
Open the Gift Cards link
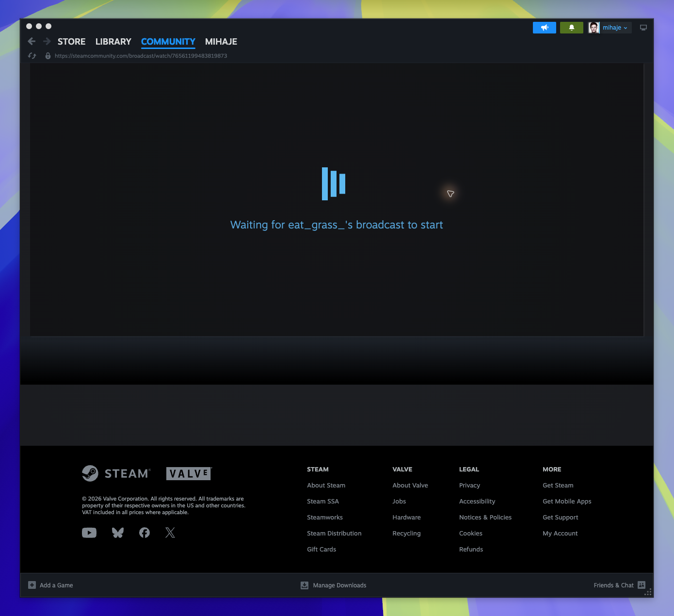321,550
